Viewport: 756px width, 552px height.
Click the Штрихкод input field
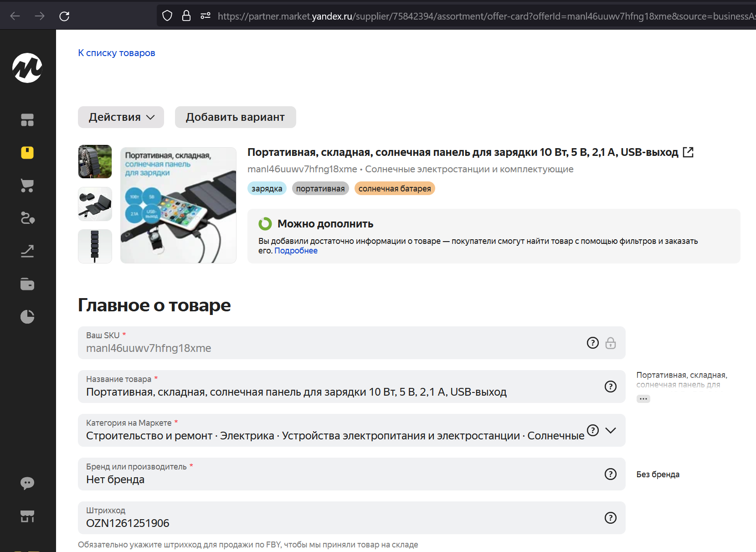click(337, 523)
